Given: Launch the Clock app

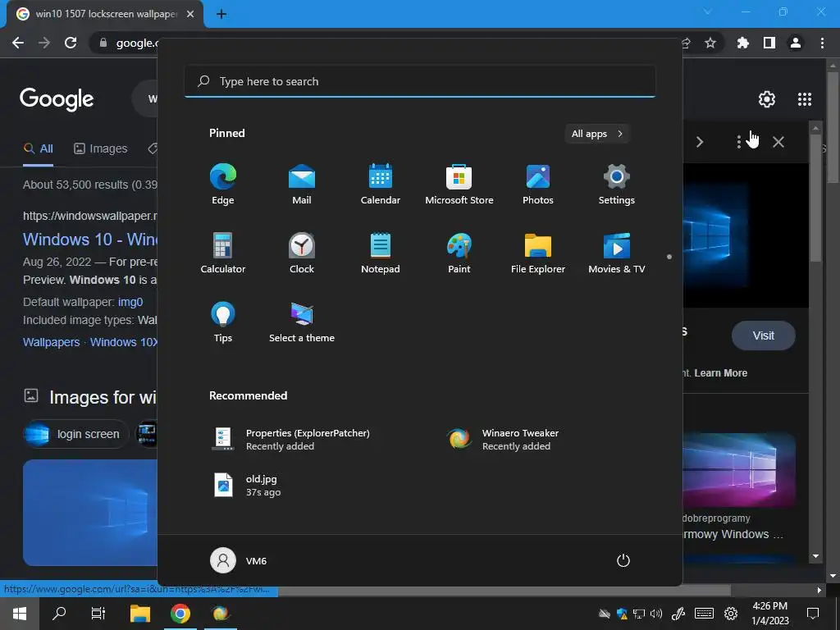Looking at the screenshot, I should coord(302,253).
